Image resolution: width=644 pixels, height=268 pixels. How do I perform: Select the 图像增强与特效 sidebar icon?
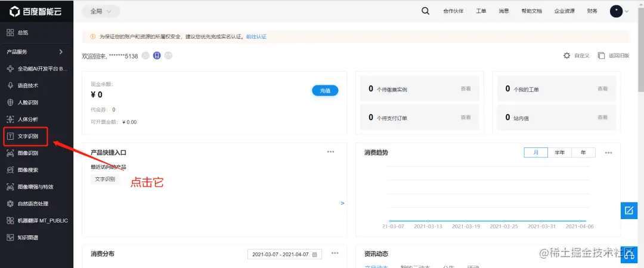pyautogui.click(x=11, y=187)
